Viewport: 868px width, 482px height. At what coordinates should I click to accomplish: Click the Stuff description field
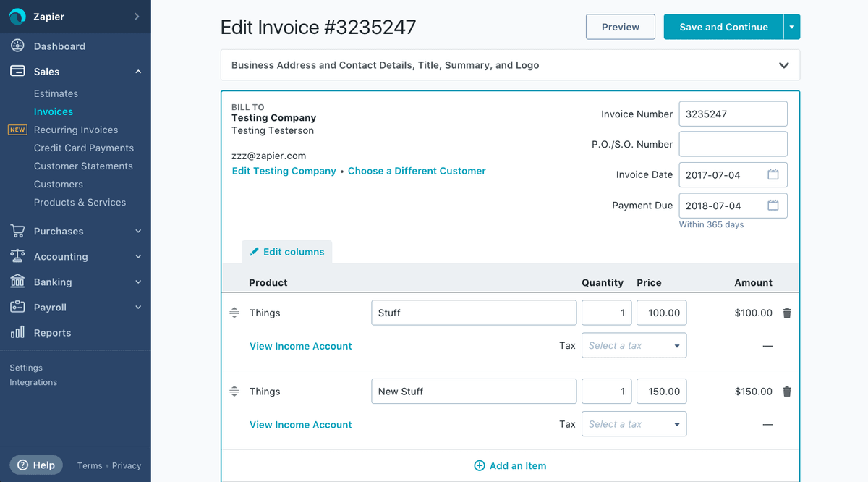(474, 313)
